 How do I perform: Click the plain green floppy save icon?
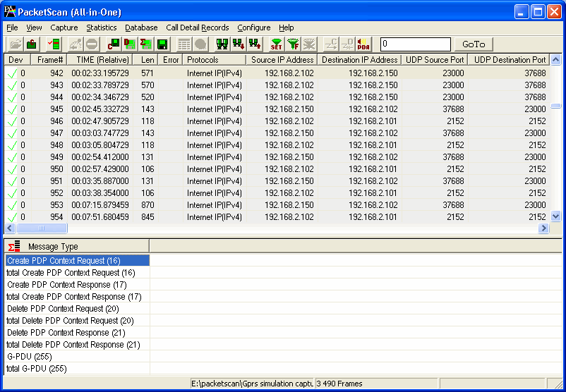(x=162, y=44)
